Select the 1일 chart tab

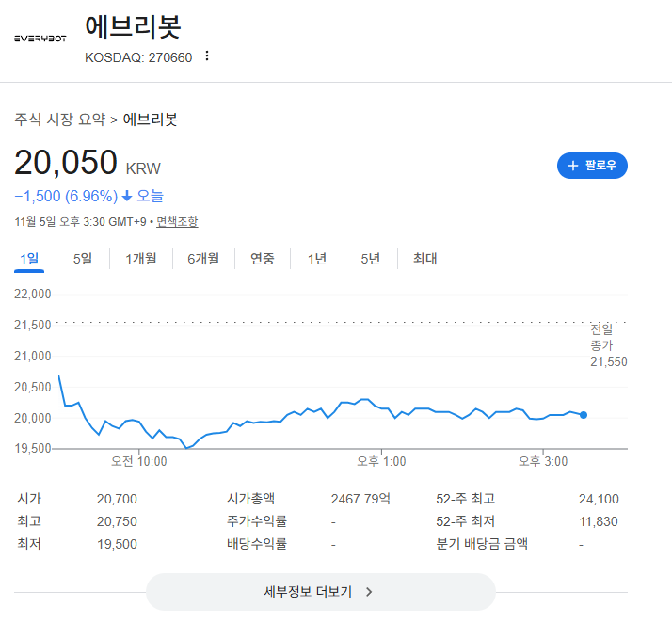click(x=29, y=259)
